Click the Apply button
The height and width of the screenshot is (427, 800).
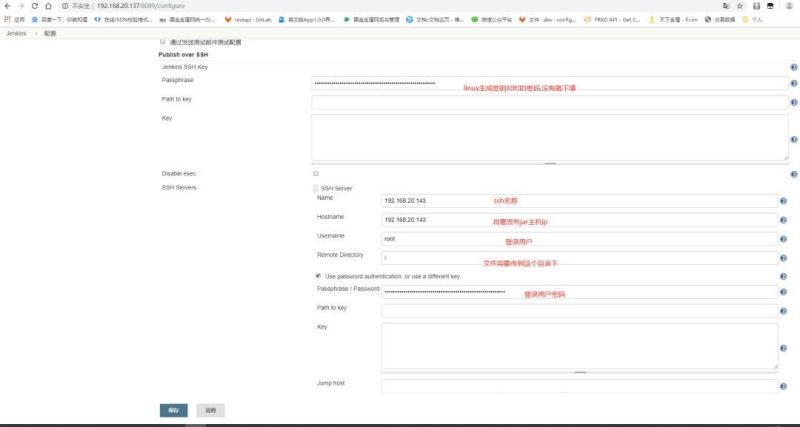(x=210, y=410)
